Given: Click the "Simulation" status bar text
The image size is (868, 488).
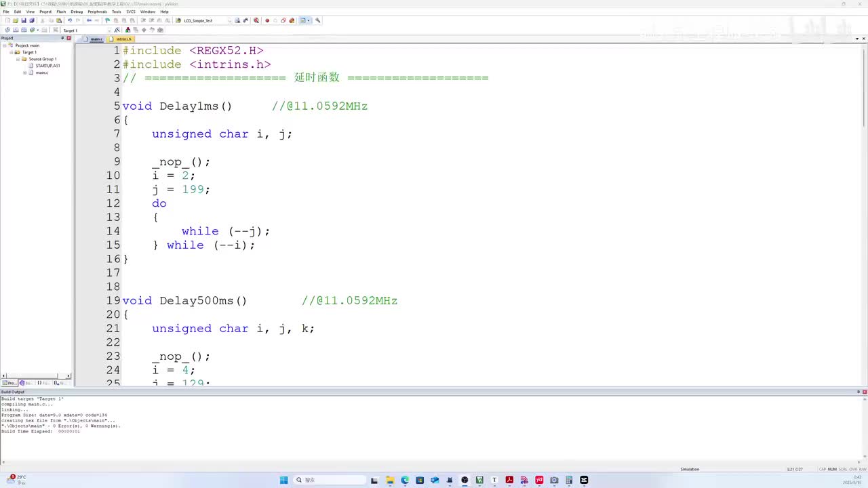Looking at the screenshot, I should click(690, 469).
